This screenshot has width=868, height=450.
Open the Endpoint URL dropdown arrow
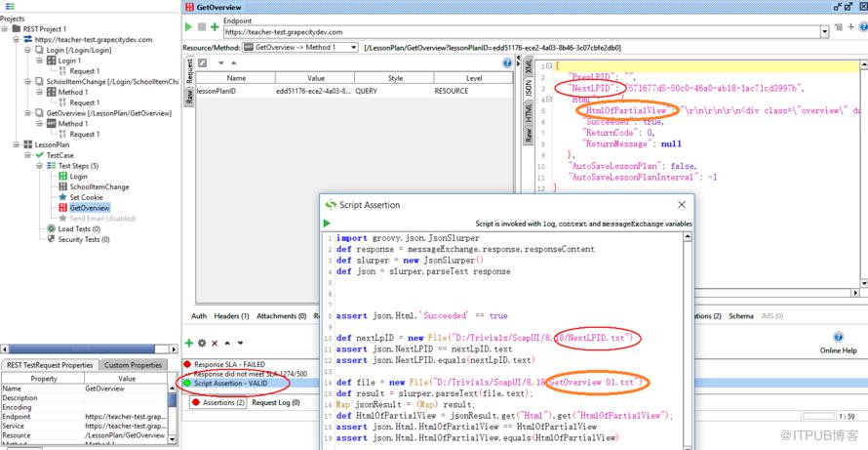[825, 32]
